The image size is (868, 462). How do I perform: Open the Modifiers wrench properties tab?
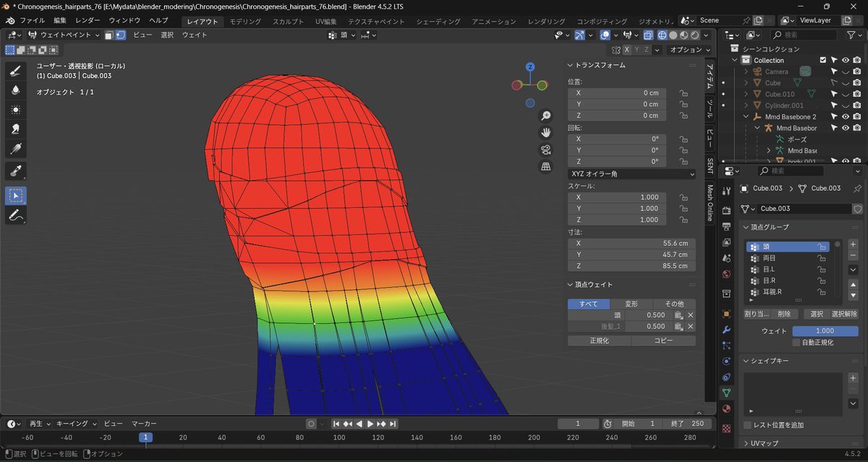tap(727, 330)
